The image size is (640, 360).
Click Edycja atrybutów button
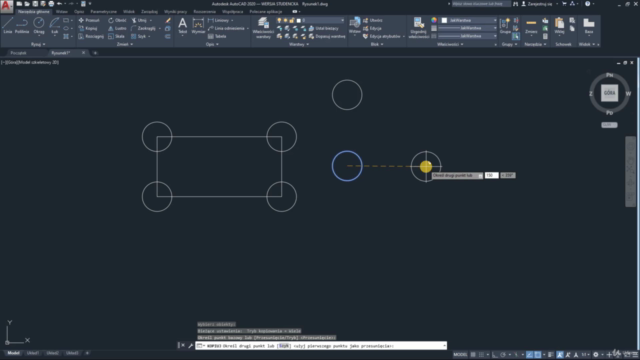point(382,36)
